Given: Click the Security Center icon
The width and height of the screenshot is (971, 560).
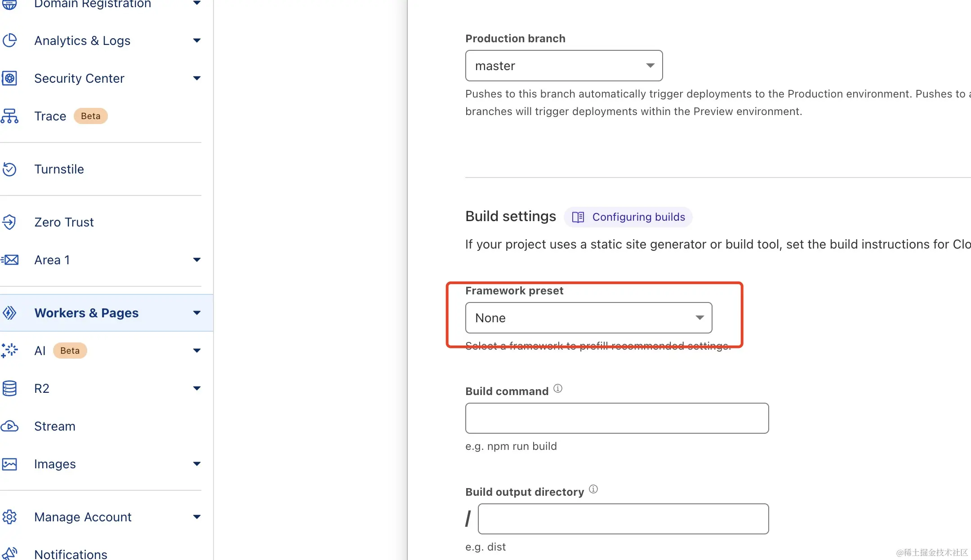Looking at the screenshot, I should [9, 78].
